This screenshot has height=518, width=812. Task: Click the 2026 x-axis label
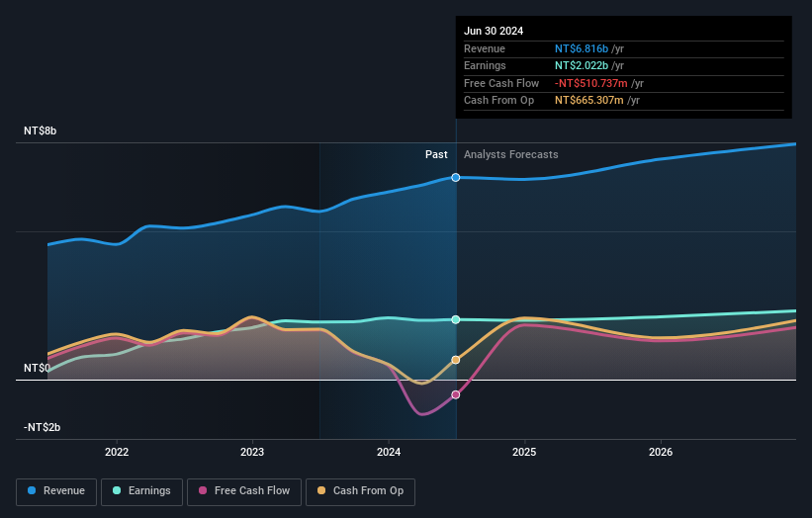[x=661, y=452]
